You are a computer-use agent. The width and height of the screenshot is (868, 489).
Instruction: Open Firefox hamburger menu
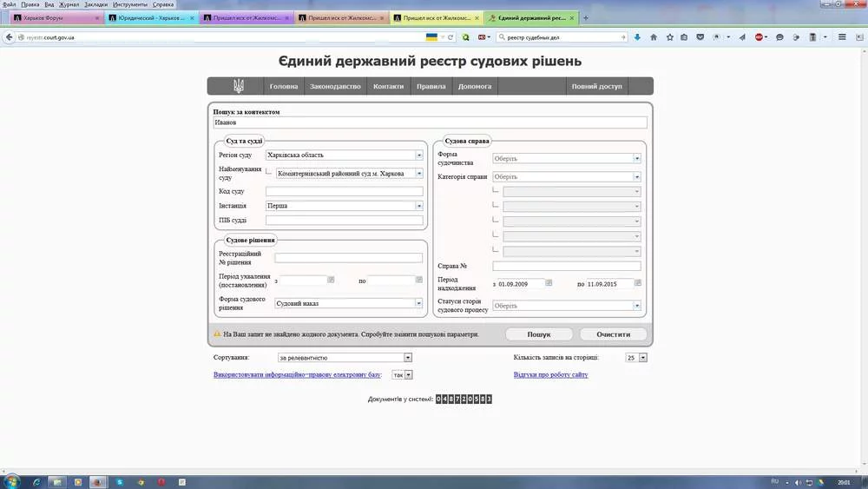click(x=842, y=37)
